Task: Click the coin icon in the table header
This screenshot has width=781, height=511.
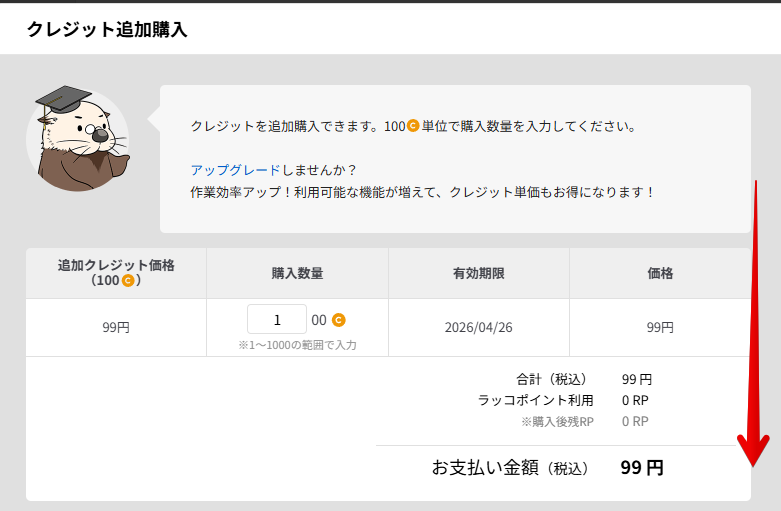Action: 127,281
